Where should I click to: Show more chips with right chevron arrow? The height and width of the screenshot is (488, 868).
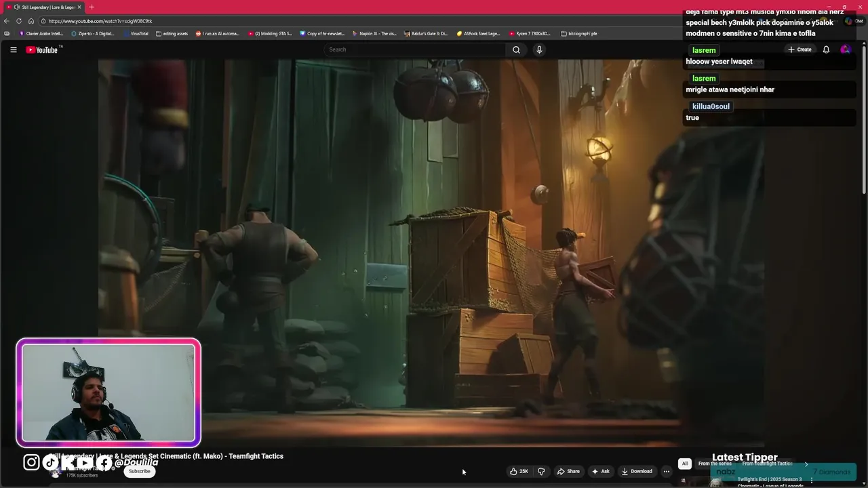(806, 464)
